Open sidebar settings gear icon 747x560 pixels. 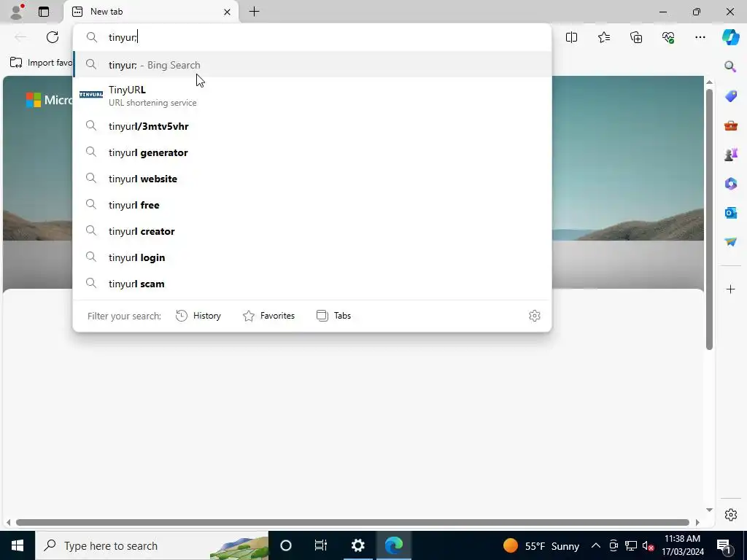(x=730, y=515)
